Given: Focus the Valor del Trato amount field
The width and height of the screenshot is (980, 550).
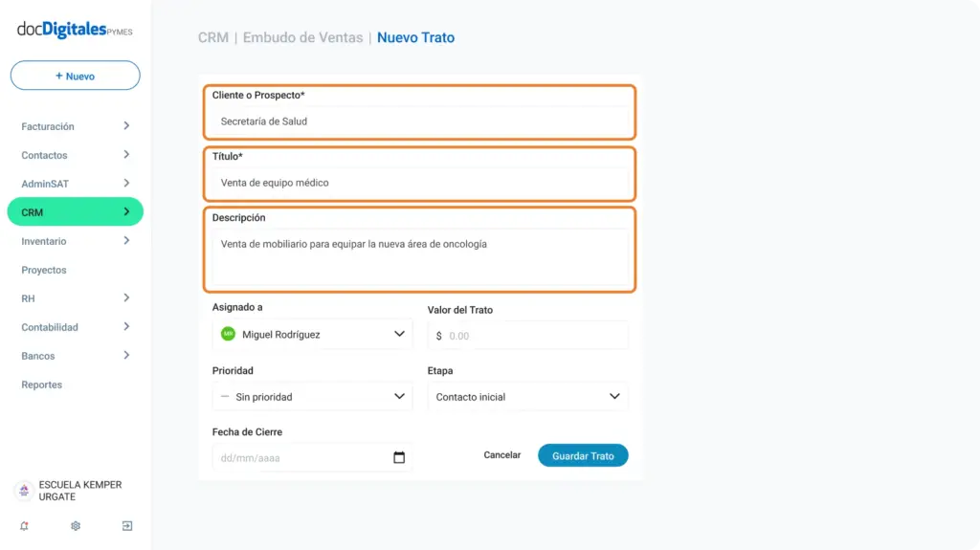Looking at the screenshot, I should click(527, 336).
